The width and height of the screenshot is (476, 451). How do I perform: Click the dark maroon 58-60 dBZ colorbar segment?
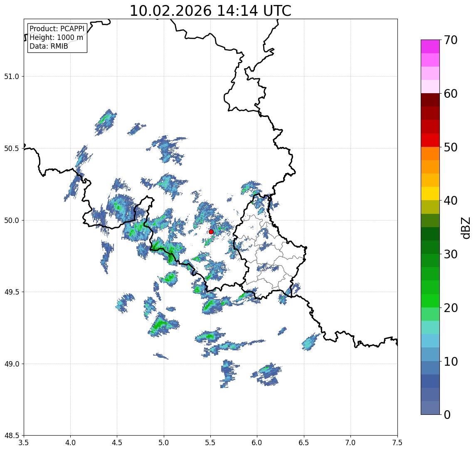pos(430,100)
